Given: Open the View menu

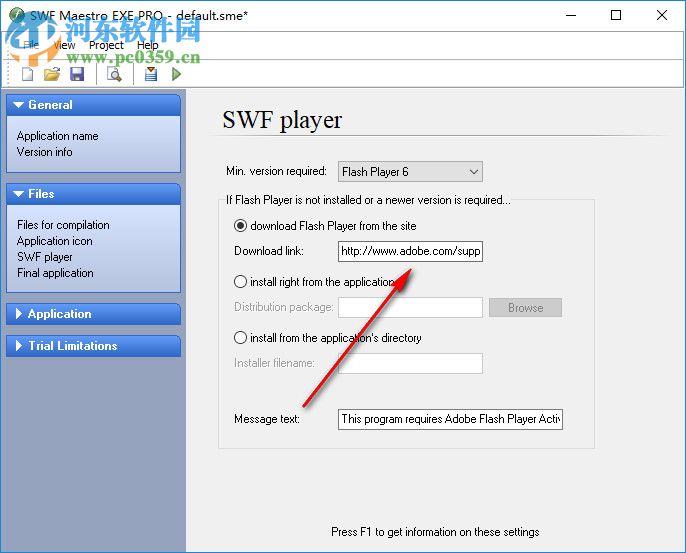Looking at the screenshot, I should tap(64, 45).
